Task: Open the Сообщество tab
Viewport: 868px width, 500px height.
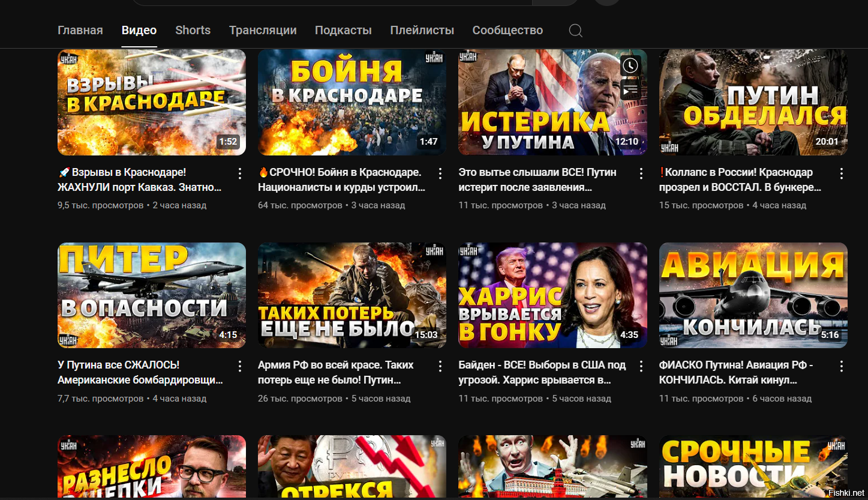Action: pos(507,31)
